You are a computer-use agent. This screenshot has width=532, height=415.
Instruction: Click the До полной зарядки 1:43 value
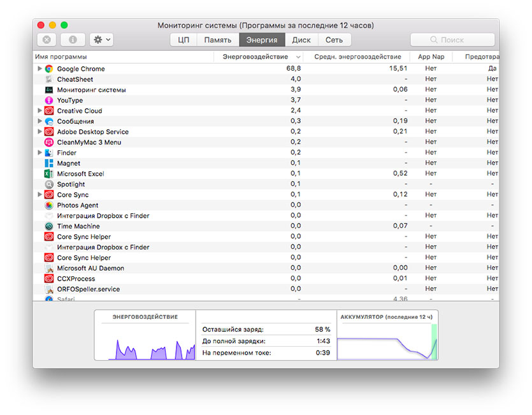323,341
